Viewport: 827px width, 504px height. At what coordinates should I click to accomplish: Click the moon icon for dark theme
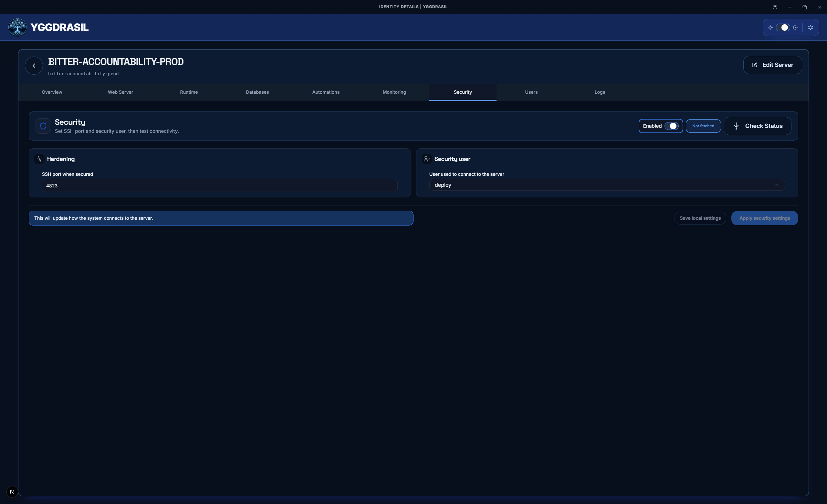pyautogui.click(x=796, y=27)
